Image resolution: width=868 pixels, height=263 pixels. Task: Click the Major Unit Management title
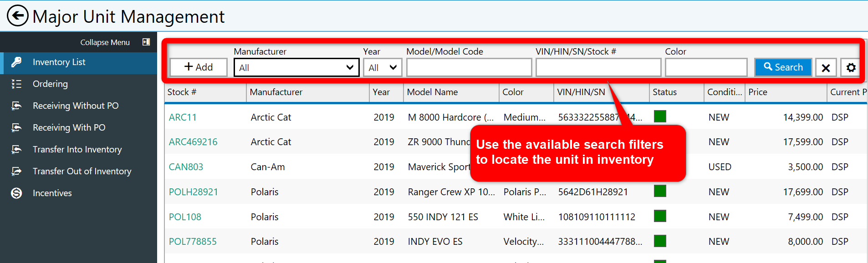(128, 17)
